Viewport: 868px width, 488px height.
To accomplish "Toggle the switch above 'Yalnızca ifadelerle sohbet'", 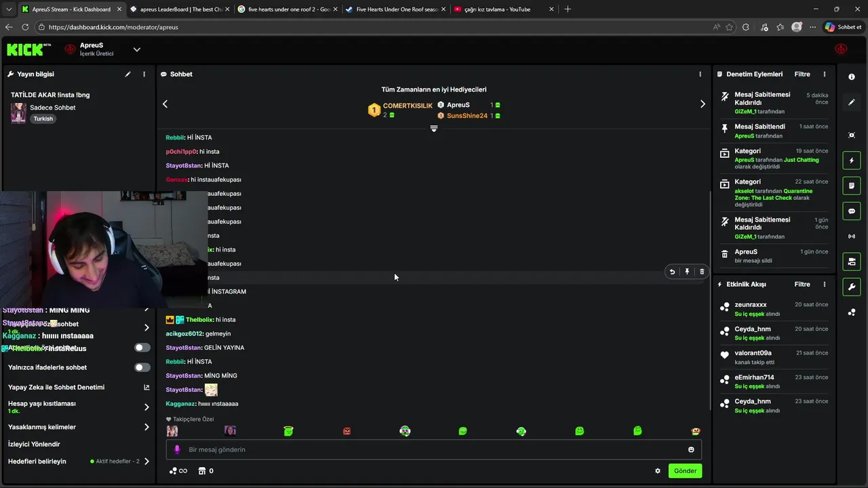I will (142, 348).
